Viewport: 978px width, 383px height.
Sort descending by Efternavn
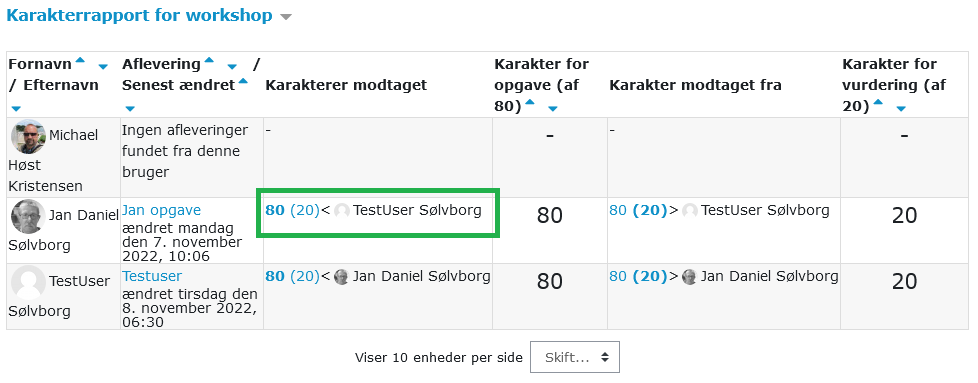point(15,109)
